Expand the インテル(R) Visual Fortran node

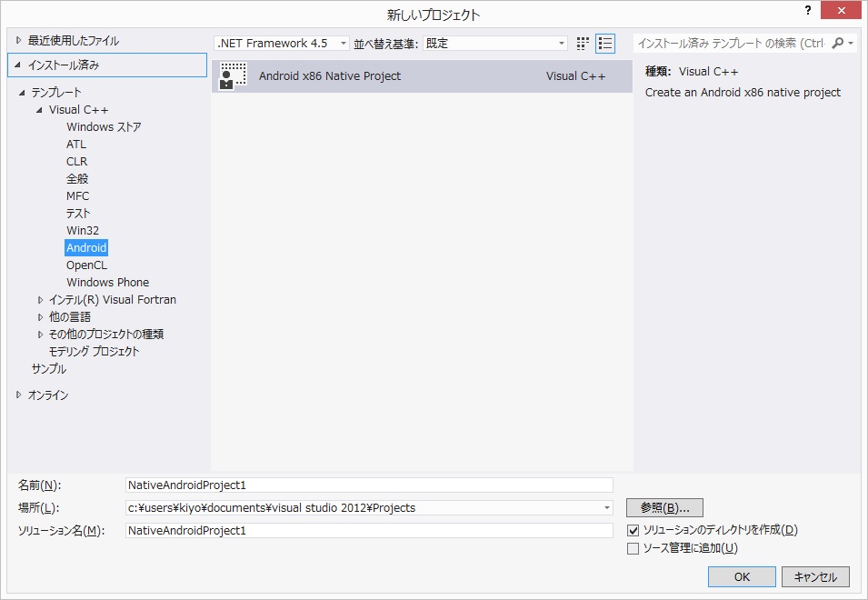(x=41, y=300)
